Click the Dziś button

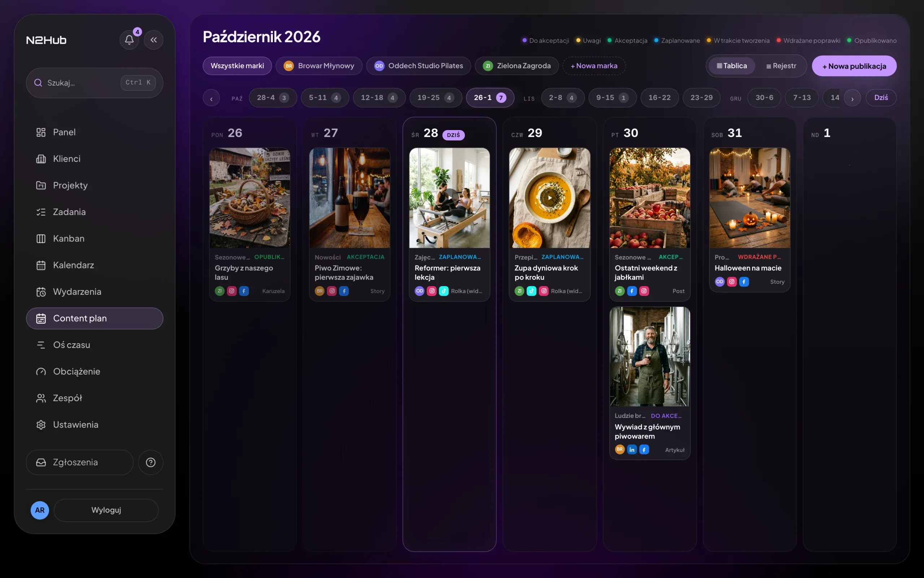point(881,98)
